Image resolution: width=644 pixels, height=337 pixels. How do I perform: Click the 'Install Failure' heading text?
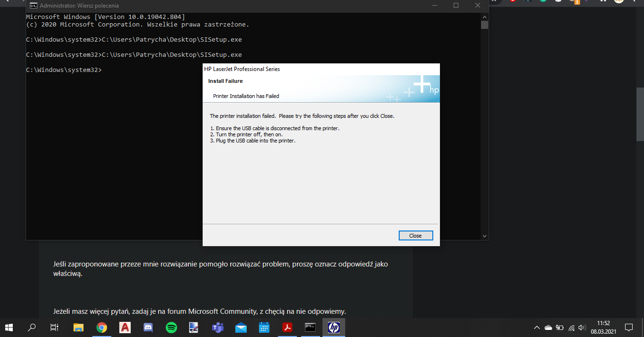pyautogui.click(x=225, y=81)
